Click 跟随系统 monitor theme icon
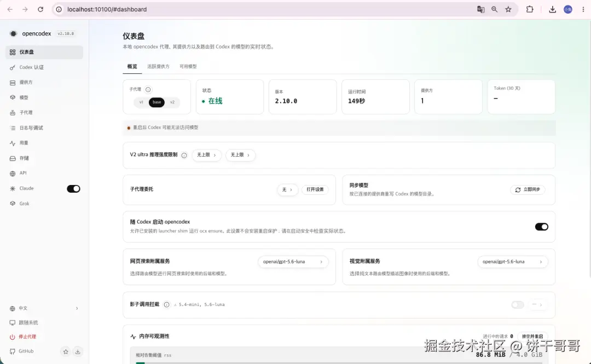The height and width of the screenshot is (364, 591). click(13, 323)
